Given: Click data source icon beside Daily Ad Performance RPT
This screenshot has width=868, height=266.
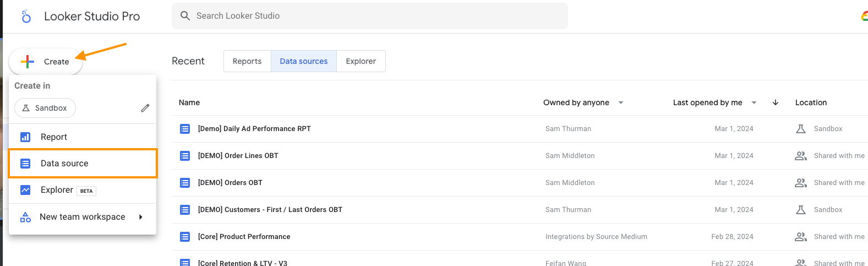Looking at the screenshot, I should [185, 129].
